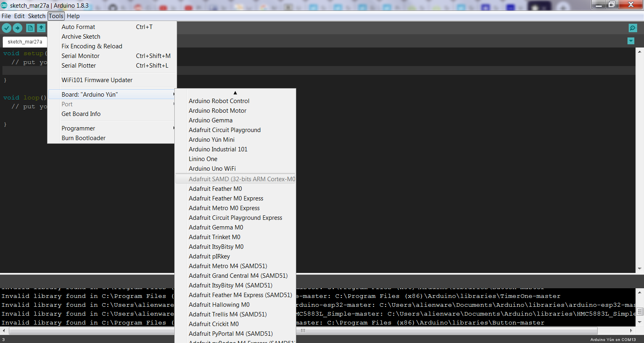Choose Fix Encoding & Reload
Image resolution: width=644 pixels, height=343 pixels.
point(112,46)
